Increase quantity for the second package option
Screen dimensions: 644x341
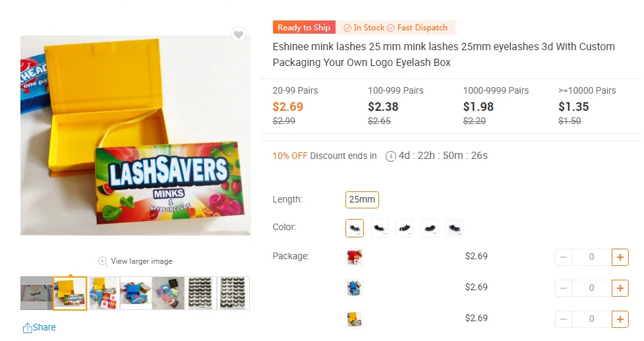[x=620, y=288]
